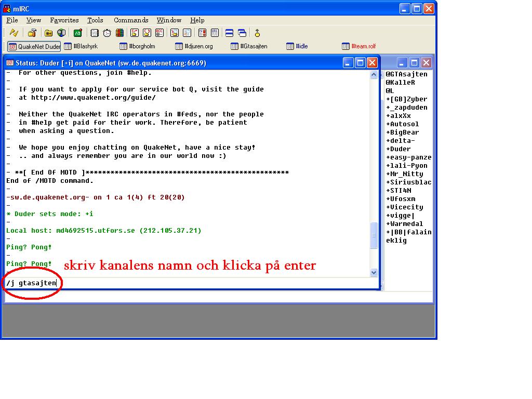
Task: Select +BigBear in the nick list
Action: (403, 132)
